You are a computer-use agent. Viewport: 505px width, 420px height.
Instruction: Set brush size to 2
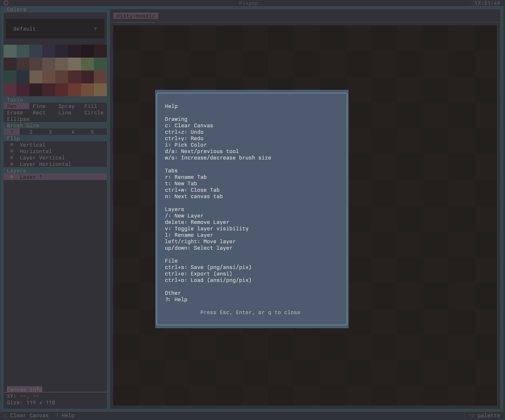point(31,132)
